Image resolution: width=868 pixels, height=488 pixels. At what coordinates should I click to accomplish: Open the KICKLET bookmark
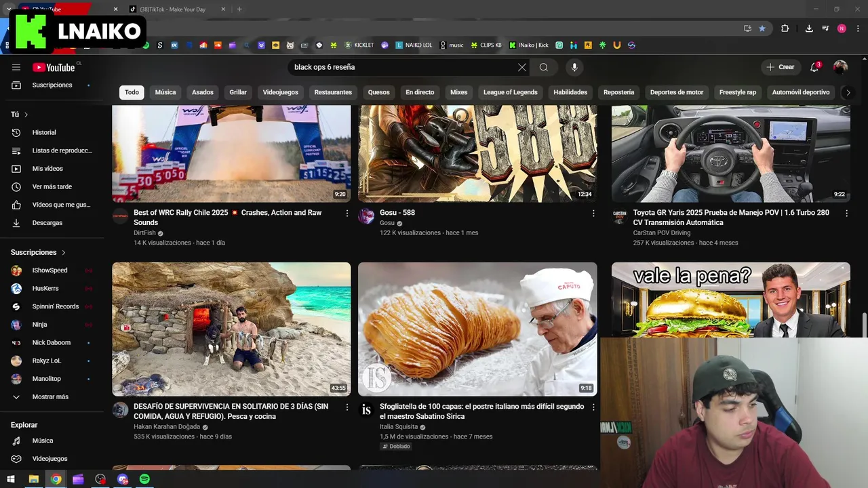pyautogui.click(x=359, y=45)
